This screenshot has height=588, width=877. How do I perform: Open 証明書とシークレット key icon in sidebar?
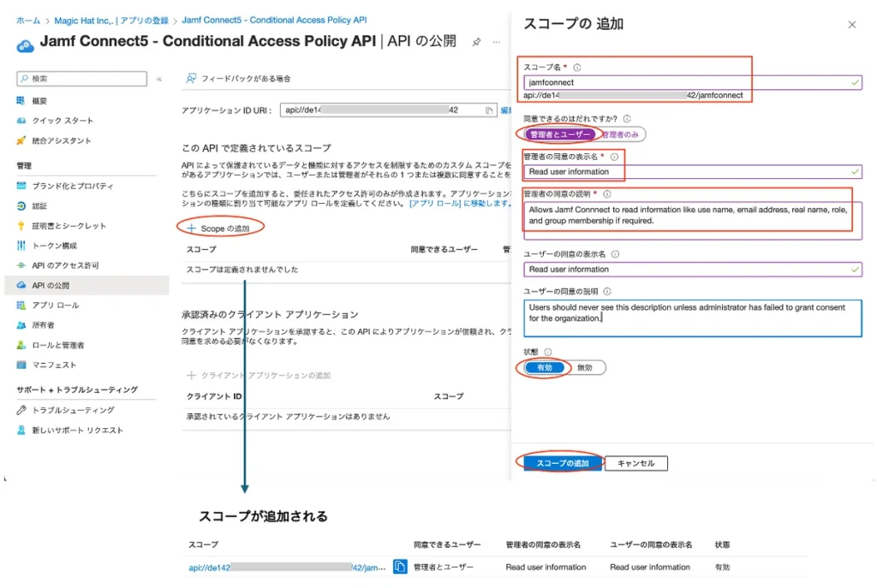tap(21, 226)
